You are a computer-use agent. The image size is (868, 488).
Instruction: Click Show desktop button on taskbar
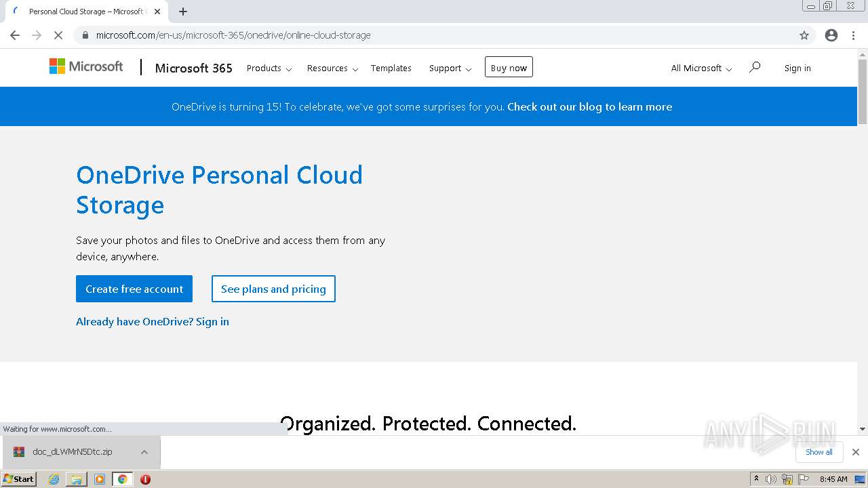pyautogui.click(x=861, y=479)
